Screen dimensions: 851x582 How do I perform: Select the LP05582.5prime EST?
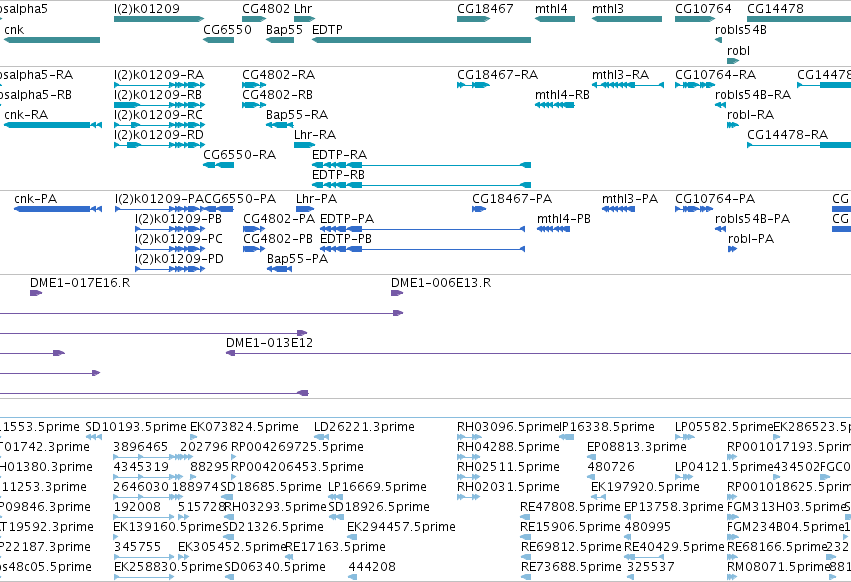pos(685,438)
